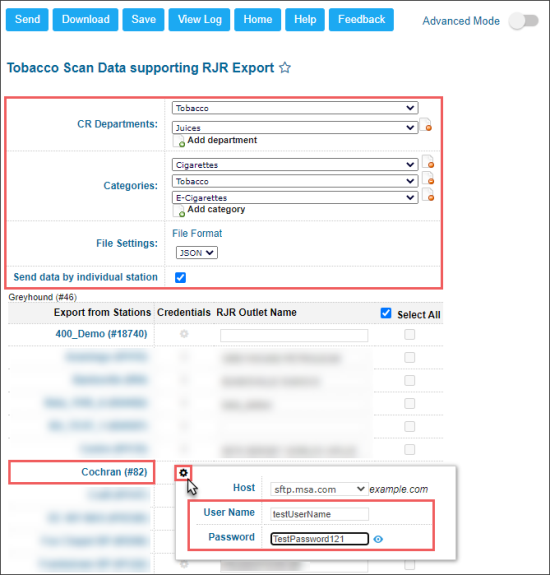The height and width of the screenshot is (575, 550).
Task: Uncheck the Select All checkbox
Action: click(x=386, y=313)
